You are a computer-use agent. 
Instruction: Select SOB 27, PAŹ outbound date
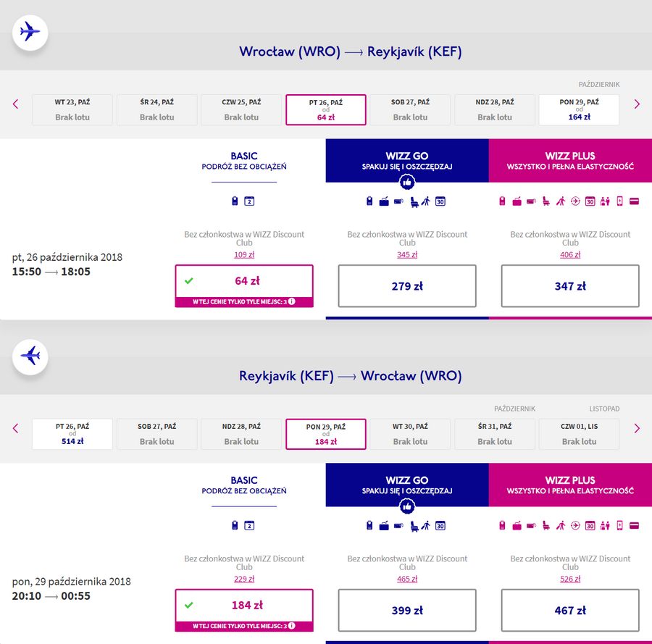point(410,110)
